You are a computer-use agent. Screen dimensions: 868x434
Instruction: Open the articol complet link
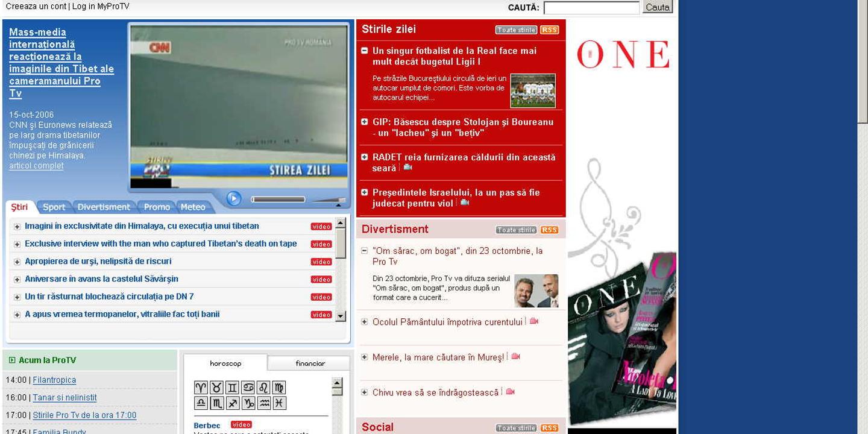(x=36, y=166)
